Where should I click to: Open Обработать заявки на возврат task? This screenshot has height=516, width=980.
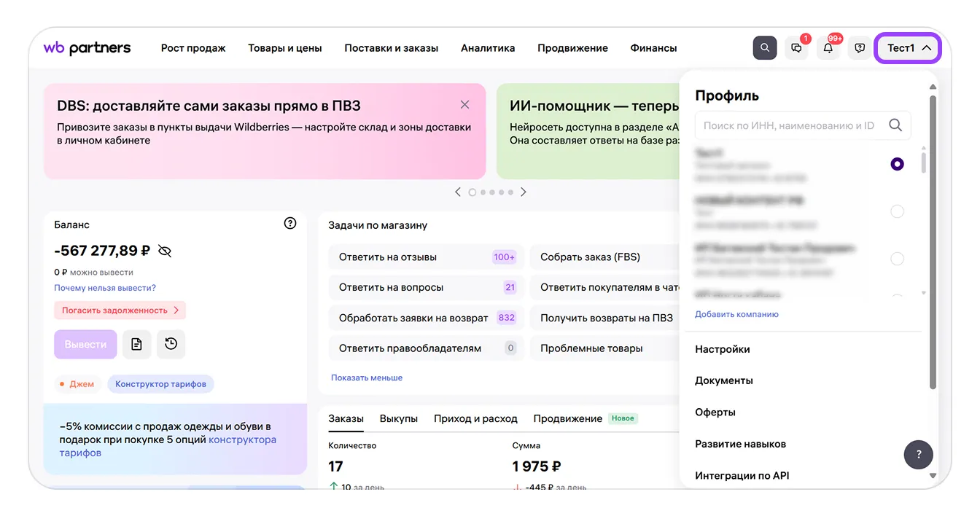coord(427,318)
